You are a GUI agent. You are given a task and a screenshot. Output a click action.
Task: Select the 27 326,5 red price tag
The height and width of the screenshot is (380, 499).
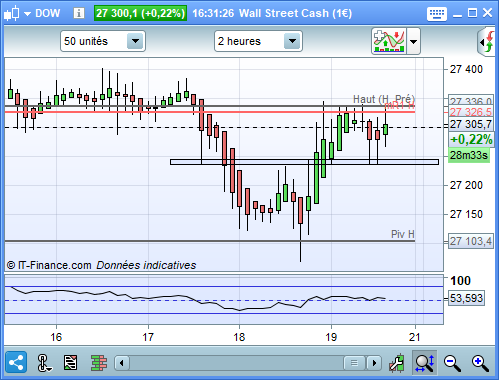[471, 112]
